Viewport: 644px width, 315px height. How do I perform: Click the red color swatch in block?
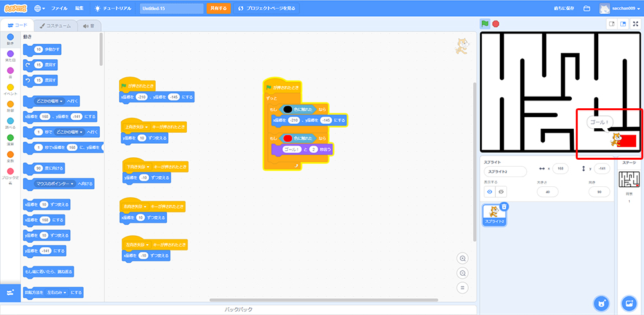point(288,138)
